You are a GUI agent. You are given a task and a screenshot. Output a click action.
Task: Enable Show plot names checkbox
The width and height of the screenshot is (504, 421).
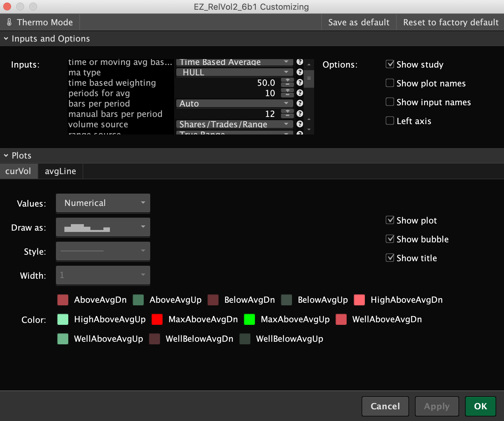390,83
